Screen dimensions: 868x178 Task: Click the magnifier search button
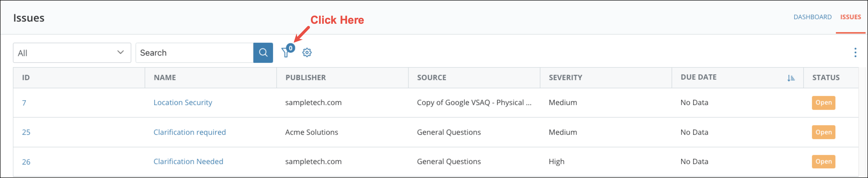263,53
